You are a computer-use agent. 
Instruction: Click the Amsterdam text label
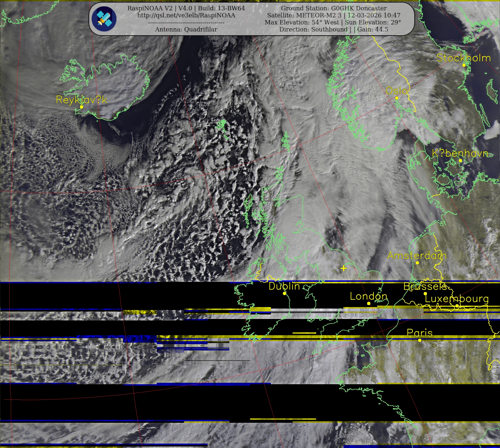pyautogui.click(x=417, y=256)
